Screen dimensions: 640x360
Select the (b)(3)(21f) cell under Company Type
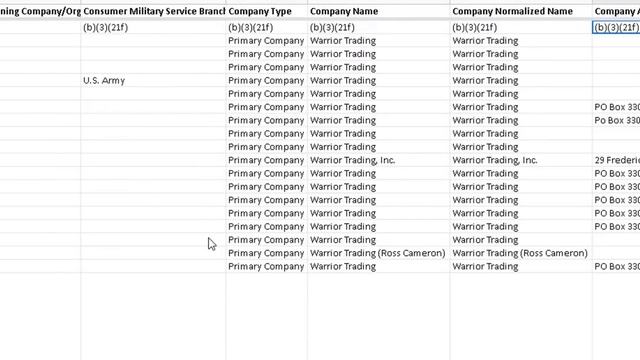266,27
